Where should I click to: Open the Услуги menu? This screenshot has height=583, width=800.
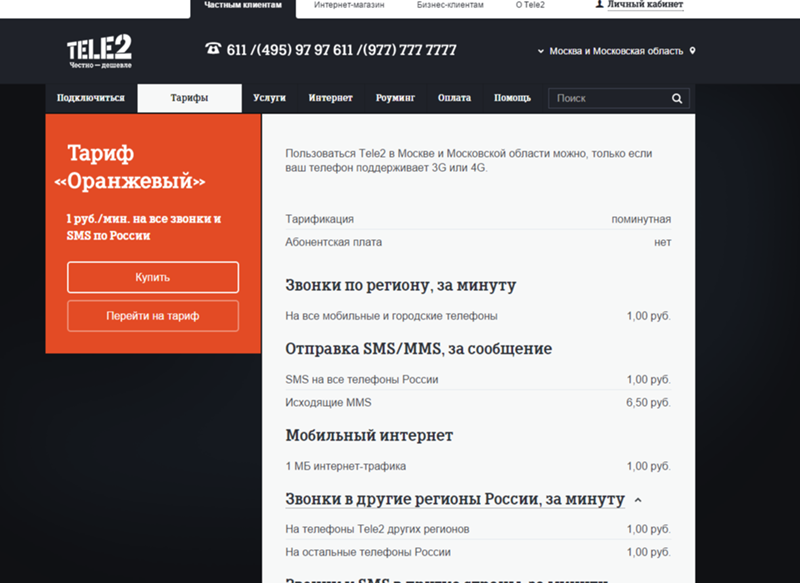coord(269,98)
